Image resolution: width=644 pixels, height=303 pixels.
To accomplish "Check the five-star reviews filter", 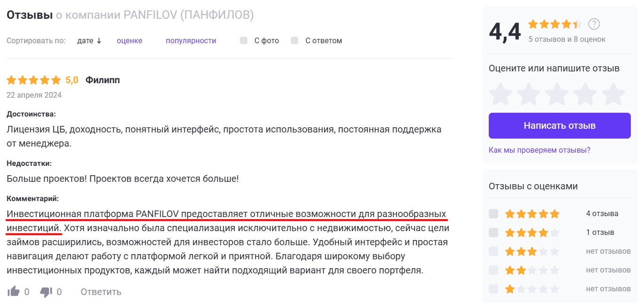I will coord(493,214).
